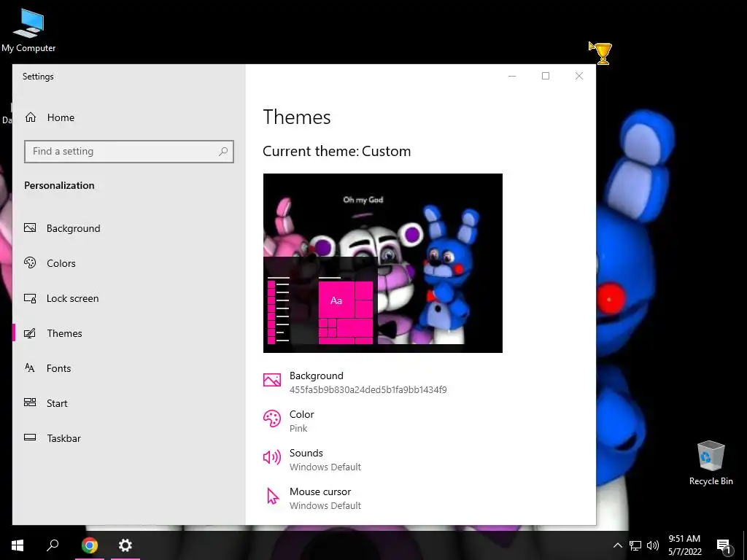Click the pink speaker icon beside Sounds
This screenshot has height=560, width=747.
[x=272, y=458]
